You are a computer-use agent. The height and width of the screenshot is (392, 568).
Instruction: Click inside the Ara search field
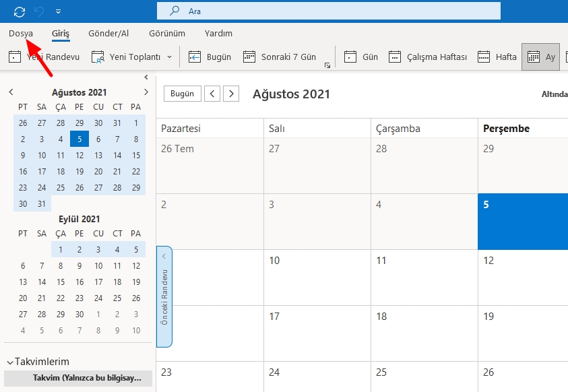coord(330,10)
